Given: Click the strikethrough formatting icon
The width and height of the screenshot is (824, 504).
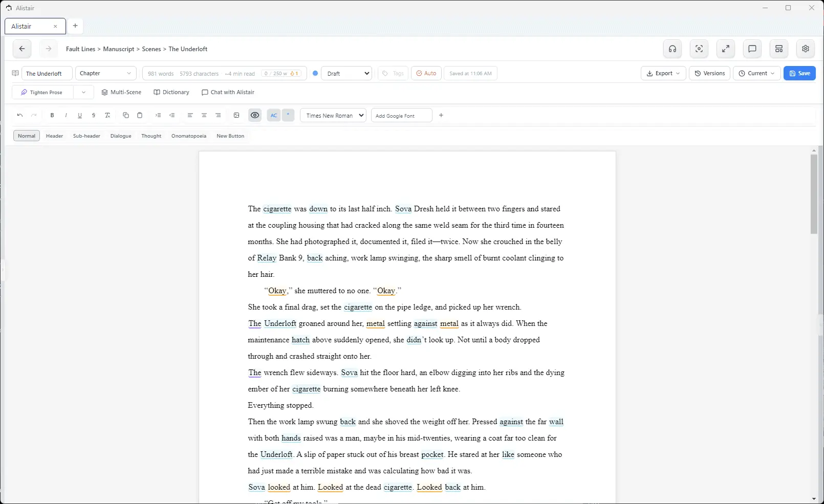Looking at the screenshot, I should [x=94, y=116].
